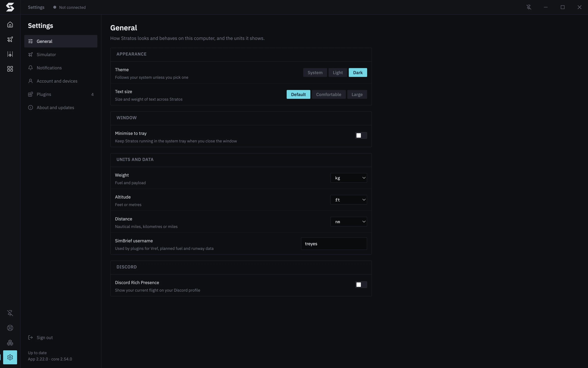Go to the Plugins settings section
This screenshot has height=368, width=588.
click(x=61, y=94)
